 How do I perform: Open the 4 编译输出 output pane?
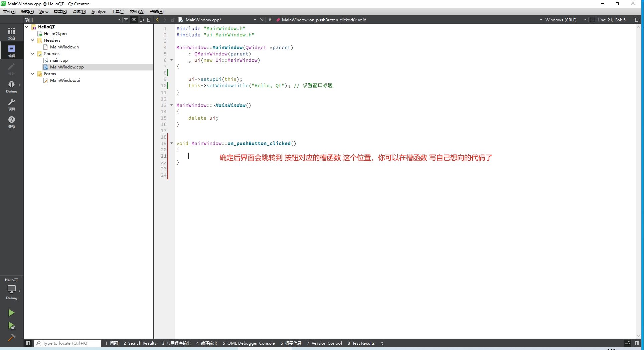[x=206, y=343]
